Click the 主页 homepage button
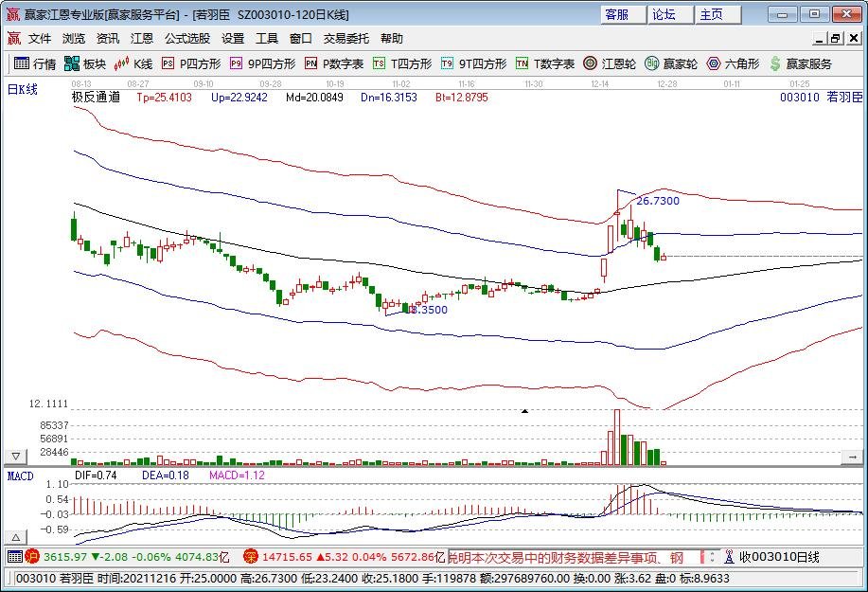868x592 pixels. pyautogui.click(x=717, y=14)
